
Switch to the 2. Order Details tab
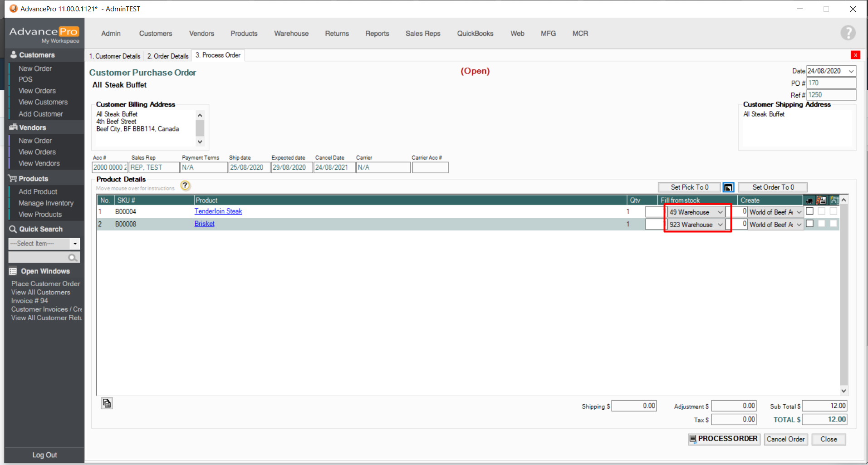point(168,56)
